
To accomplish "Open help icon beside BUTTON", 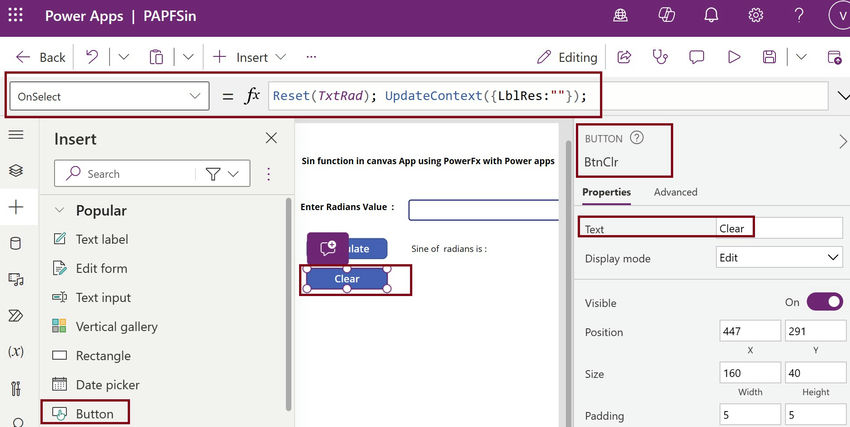I will pos(637,138).
